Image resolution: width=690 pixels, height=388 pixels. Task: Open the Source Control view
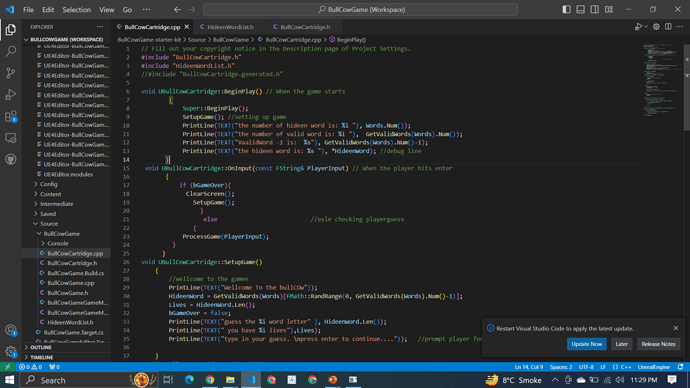pos(11,73)
